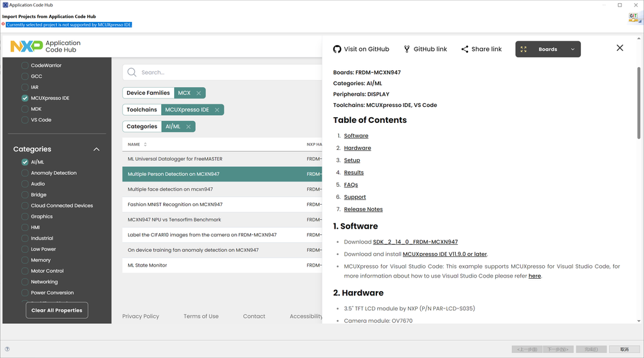Screen dimensions: 644x358
Task: Click the GitHub link fork icon
Action: (x=407, y=49)
